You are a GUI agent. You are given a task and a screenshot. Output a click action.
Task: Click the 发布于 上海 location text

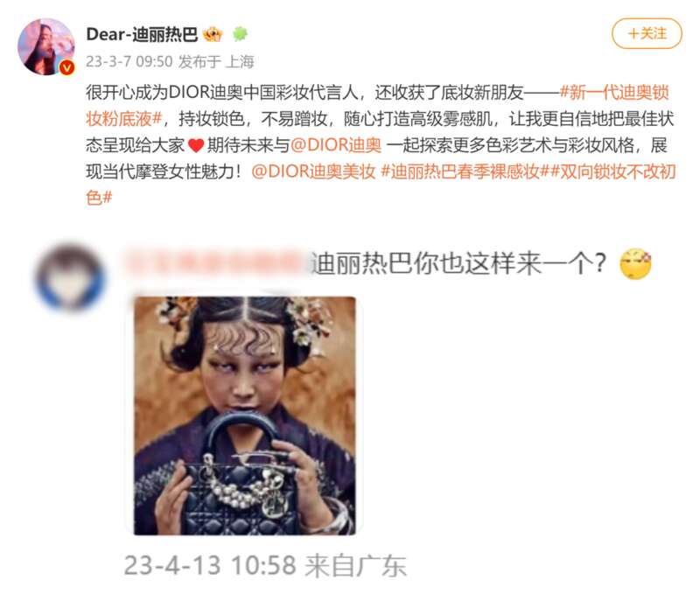(x=216, y=61)
